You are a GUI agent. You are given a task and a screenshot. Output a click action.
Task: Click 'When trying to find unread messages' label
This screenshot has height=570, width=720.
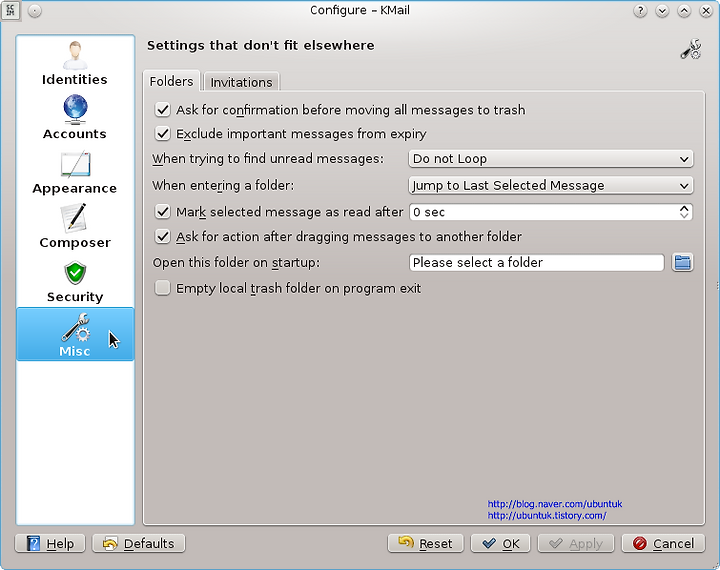click(x=268, y=158)
